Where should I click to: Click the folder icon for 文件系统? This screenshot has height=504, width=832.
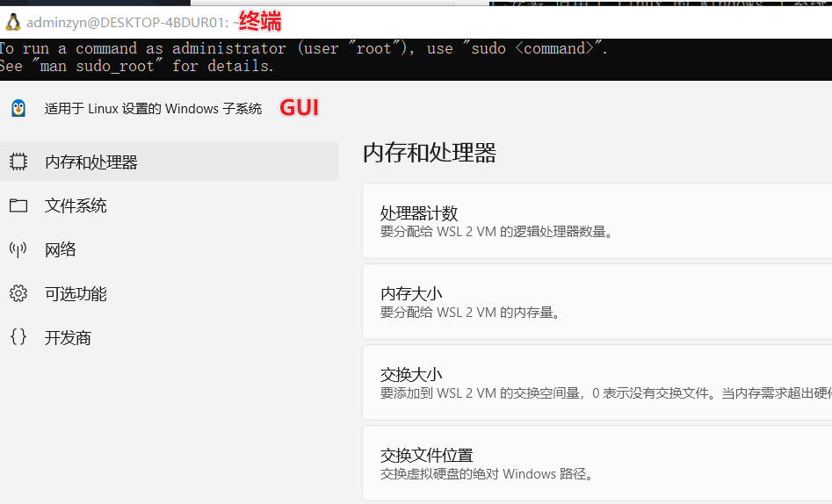click(x=18, y=205)
